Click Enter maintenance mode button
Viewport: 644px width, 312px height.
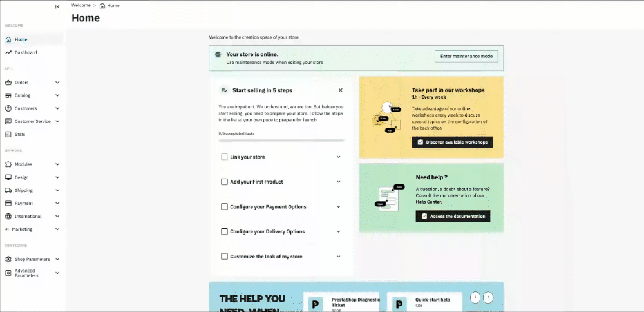pyautogui.click(x=466, y=57)
